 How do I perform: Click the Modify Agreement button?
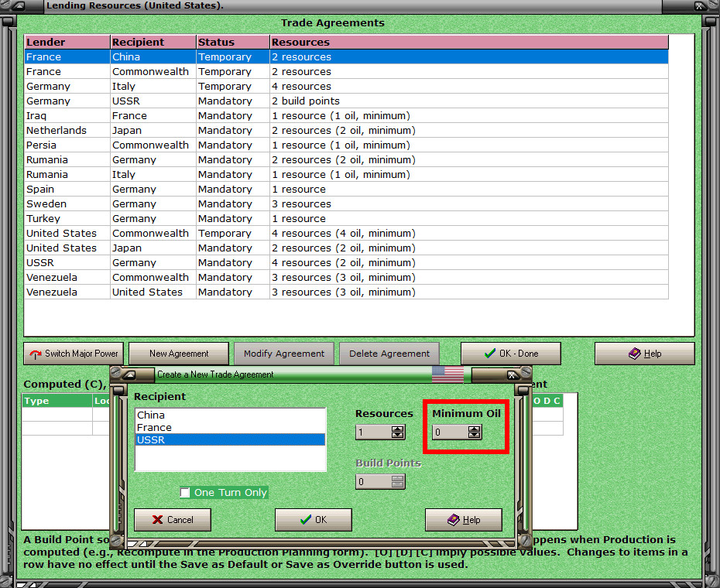point(284,354)
